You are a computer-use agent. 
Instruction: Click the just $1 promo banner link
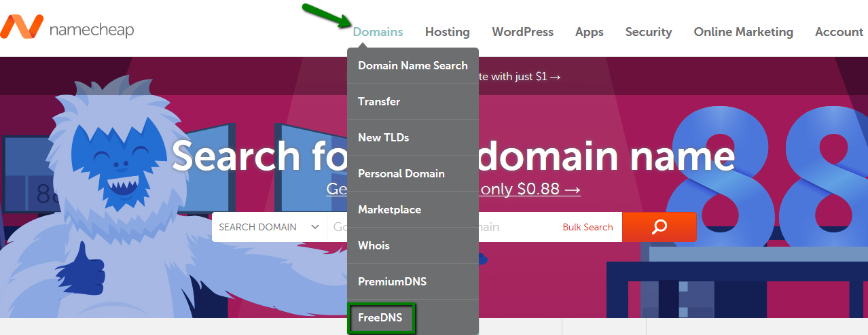tap(520, 77)
